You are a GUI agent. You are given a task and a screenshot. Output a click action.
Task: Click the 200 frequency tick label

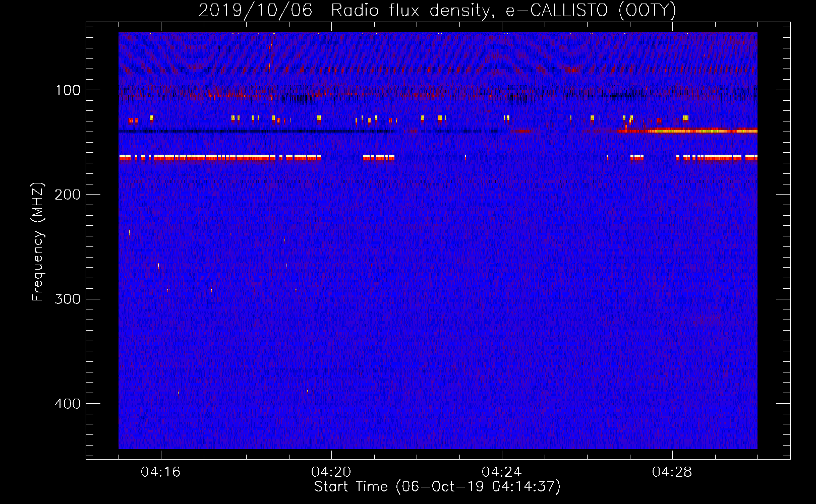(x=68, y=195)
